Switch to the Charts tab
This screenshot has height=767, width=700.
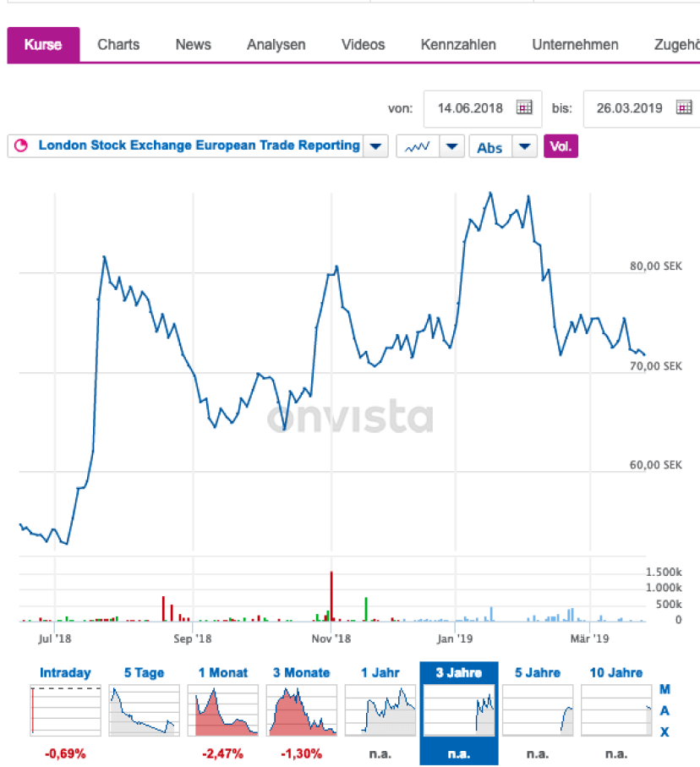point(118,45)
